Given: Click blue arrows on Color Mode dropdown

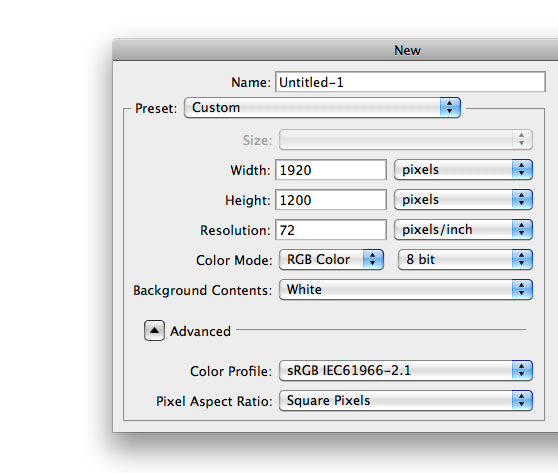Looking at the screenshot, I should (x=373, y=259).
